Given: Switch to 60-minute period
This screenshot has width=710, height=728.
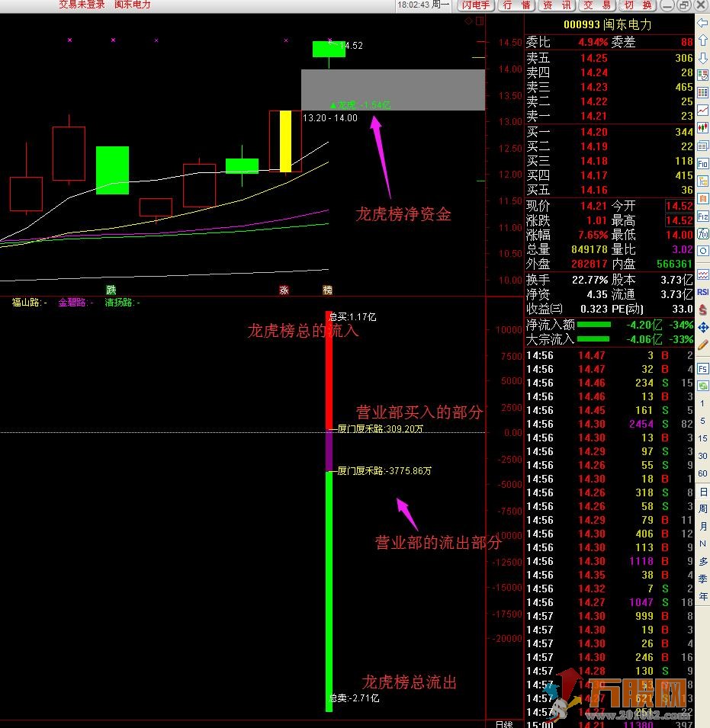Looking at the screenshot, I should point(702,473).
